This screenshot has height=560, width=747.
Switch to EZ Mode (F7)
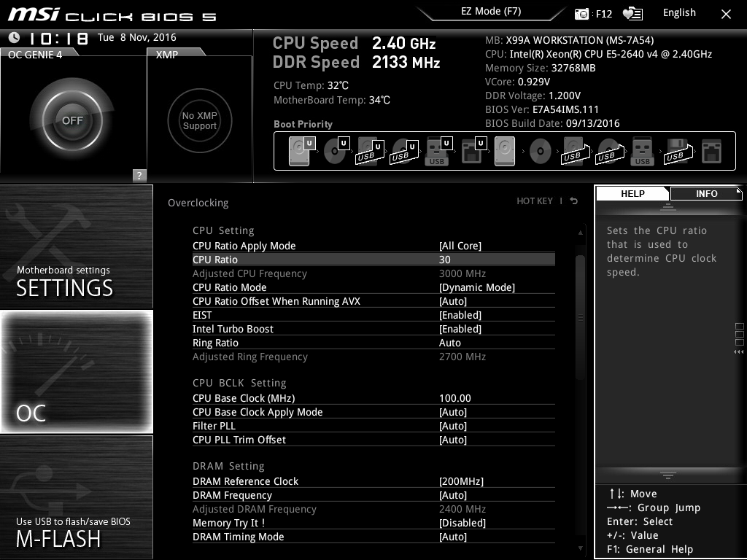[491, 12]
